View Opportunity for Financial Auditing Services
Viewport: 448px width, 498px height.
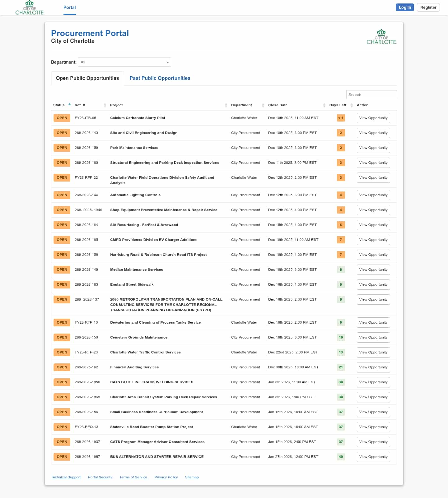point(373,367)
